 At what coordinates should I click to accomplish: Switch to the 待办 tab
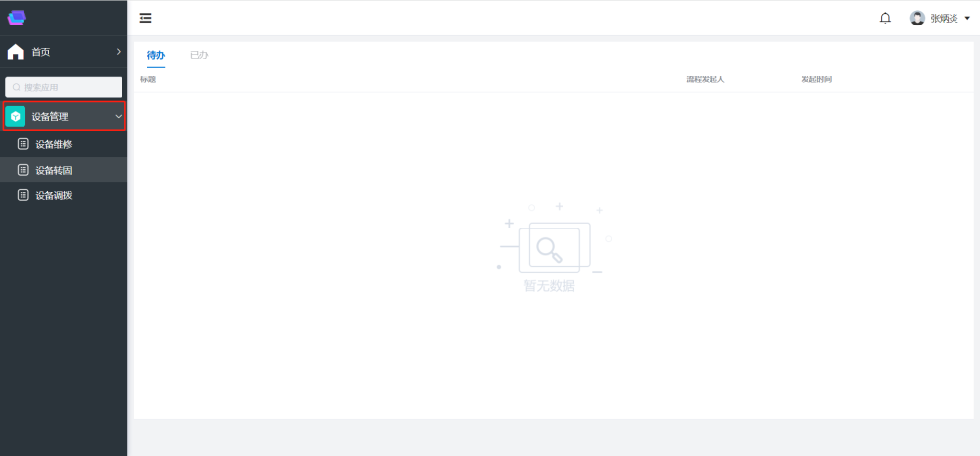tap(155, 55)
